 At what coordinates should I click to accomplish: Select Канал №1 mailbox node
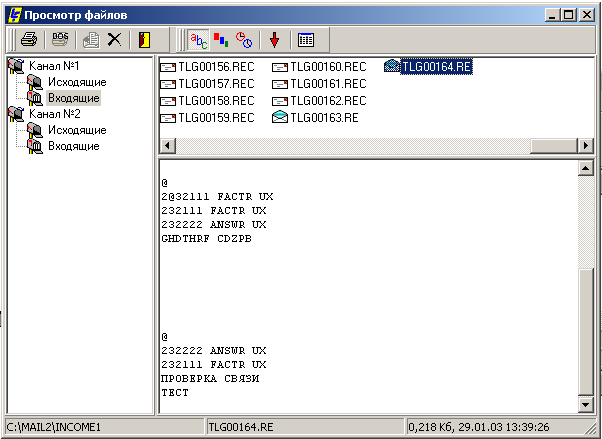click(54, 66)
